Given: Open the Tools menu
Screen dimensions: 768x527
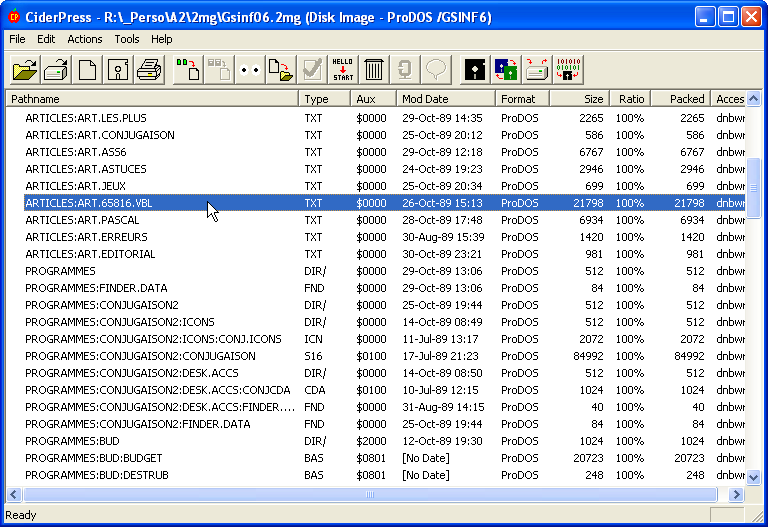Looking at the screenshot, I should 127,39.
